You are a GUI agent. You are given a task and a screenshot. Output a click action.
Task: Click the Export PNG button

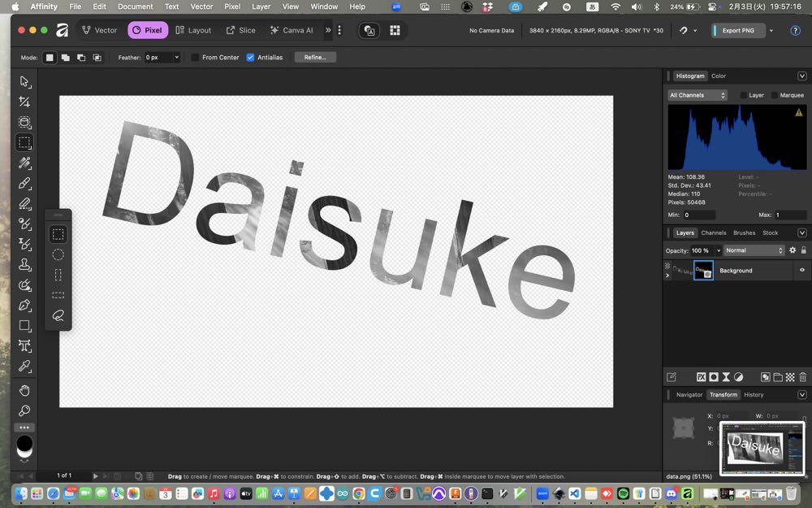[x=738, y=31]
